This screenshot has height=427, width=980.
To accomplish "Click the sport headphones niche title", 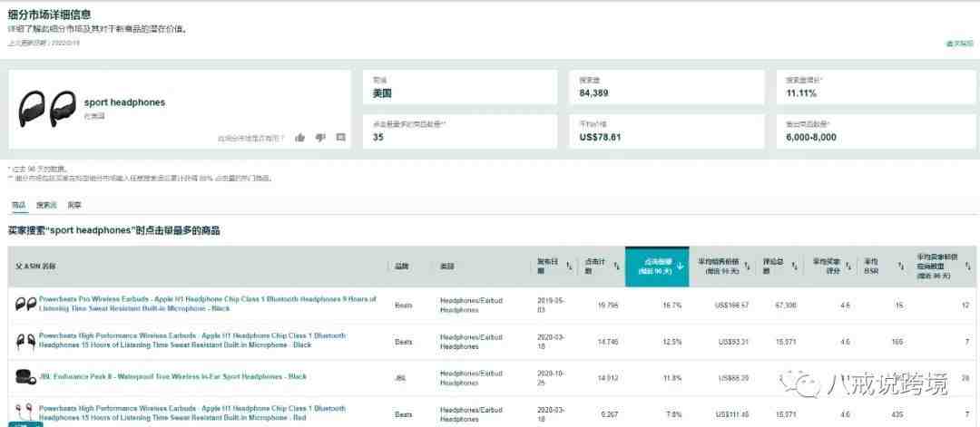I will (125, 102).
